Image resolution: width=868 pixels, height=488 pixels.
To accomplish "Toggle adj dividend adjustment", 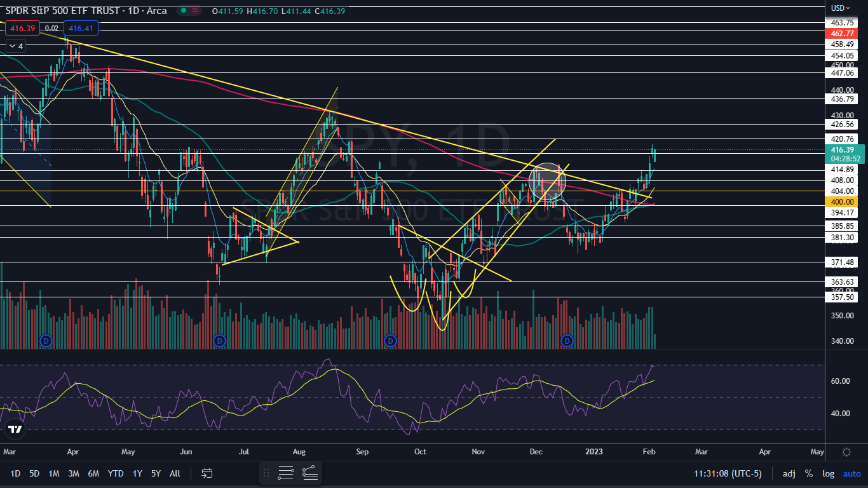I will 789,473.
